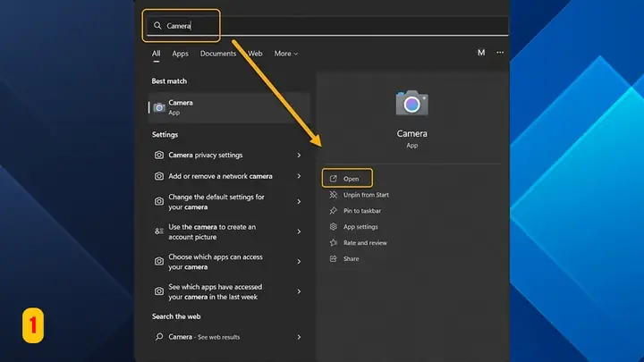The image size is (644, 362).
Task: Click the Open launch icon
Action: point(333,179)
